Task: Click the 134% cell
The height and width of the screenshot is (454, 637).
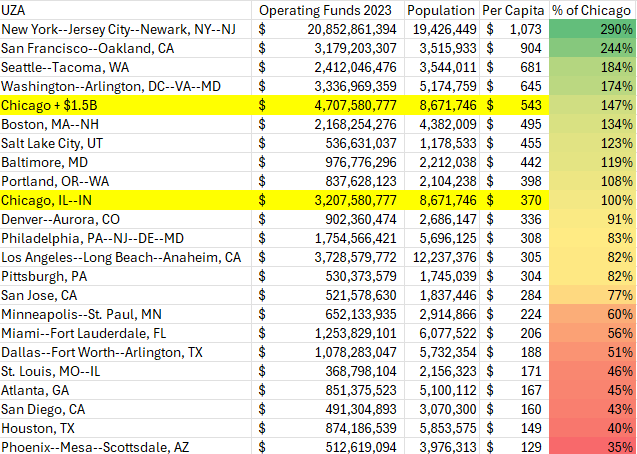Action: click(593, 124)
